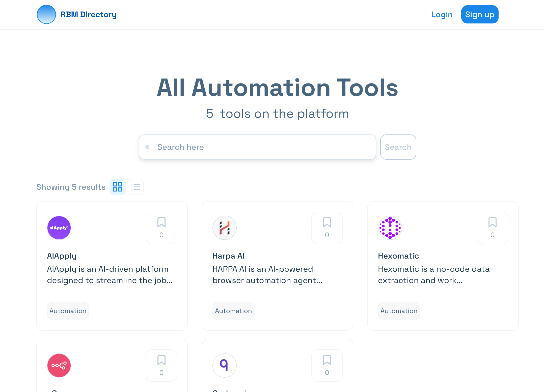The image size is (544, 392).
Task: Bookmark the tool with red node logo
Action: [x=161, y=366]
